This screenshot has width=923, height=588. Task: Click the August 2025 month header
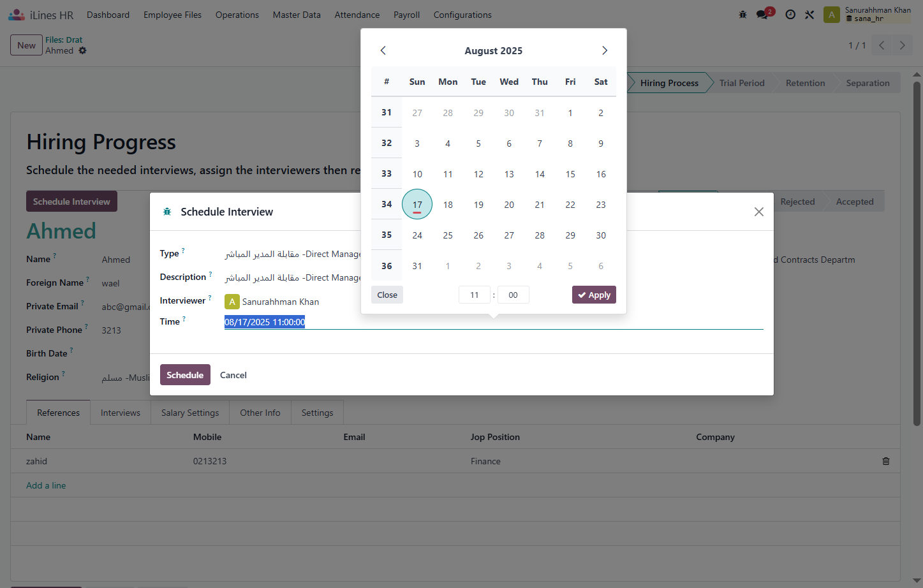coord(494,50)
